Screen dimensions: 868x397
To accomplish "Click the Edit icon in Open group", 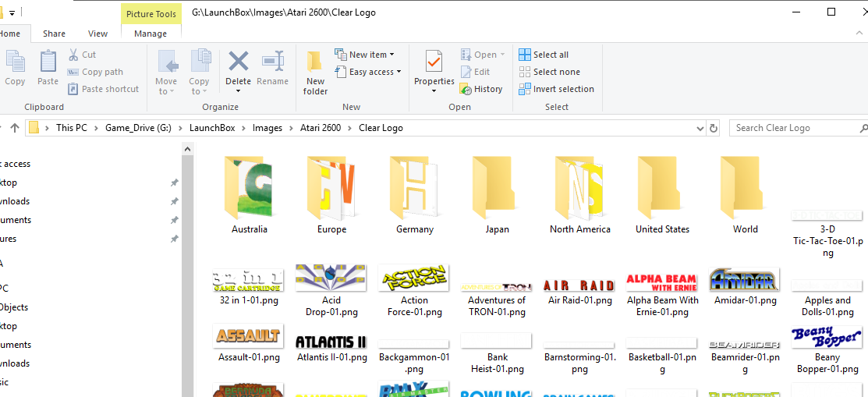I will pos(466,72).
